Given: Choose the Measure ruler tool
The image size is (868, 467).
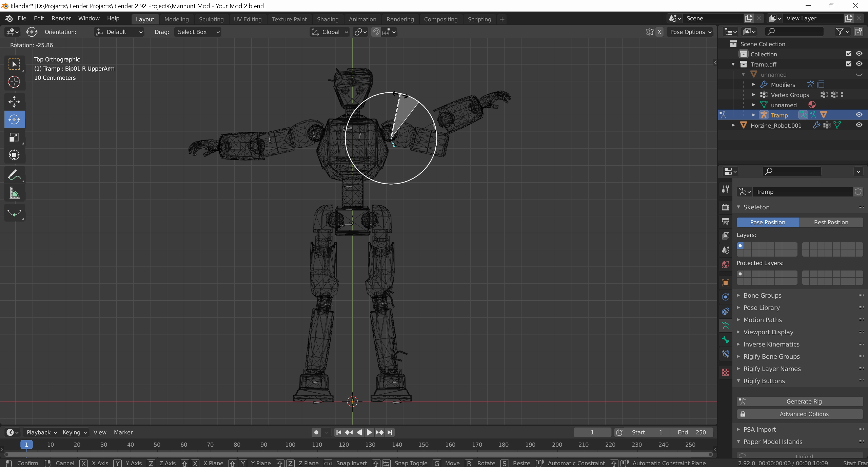Looking at the screenshot, I should click(x=14, y=193).
